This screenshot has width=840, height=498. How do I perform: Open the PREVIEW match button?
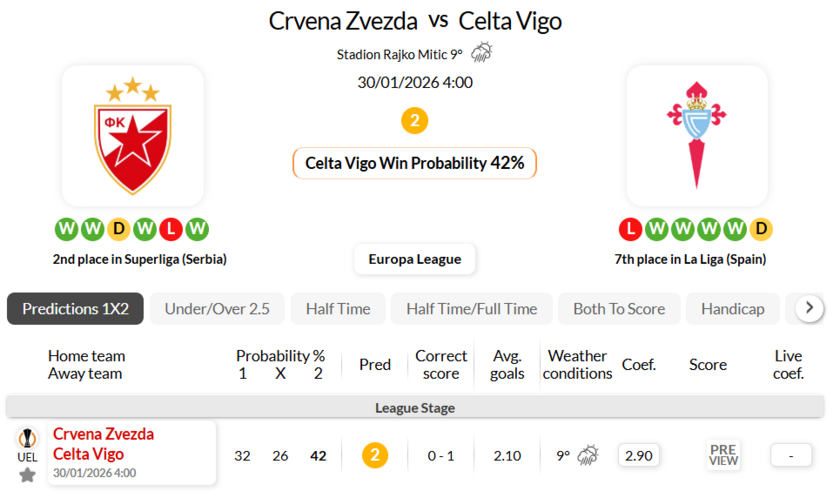pos(723,456)
